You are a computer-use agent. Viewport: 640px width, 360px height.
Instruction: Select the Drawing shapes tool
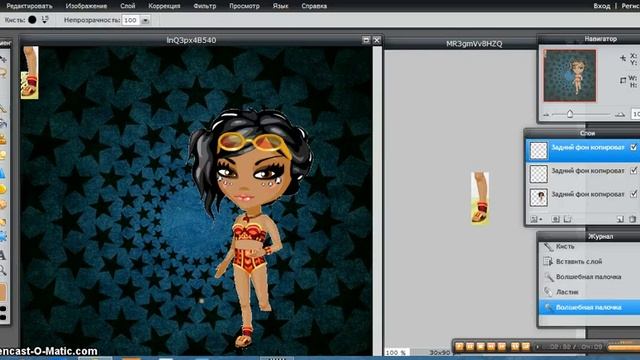[x=3, y=156]
